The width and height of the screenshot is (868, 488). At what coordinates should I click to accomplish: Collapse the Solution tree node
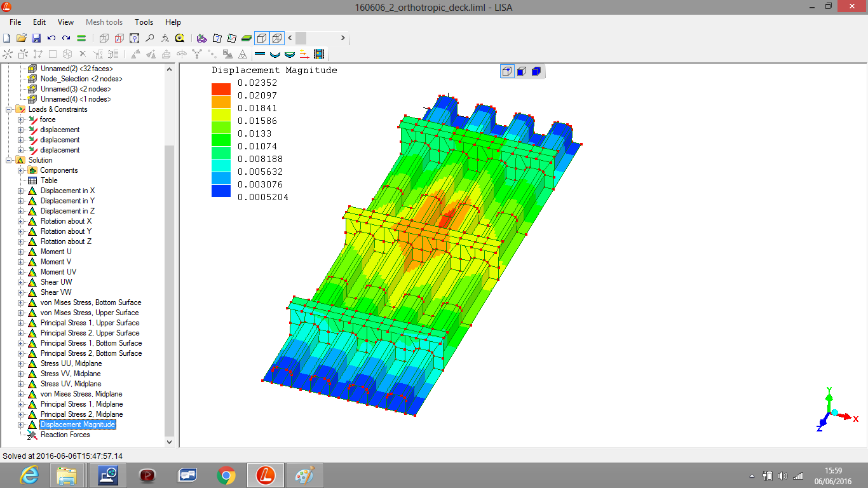[x=9, y=160]
